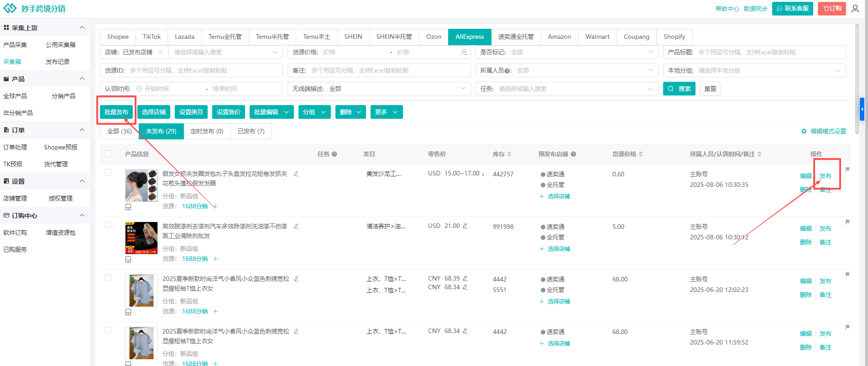This screenshot has height=366, width=868.
Task: Check the hair bun product row checkbox
Action: [x=108, y=173]
